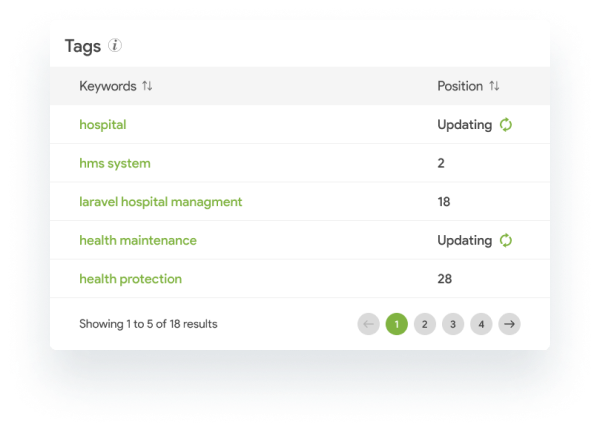Select page 1 in pagination

tap(397, 324)
